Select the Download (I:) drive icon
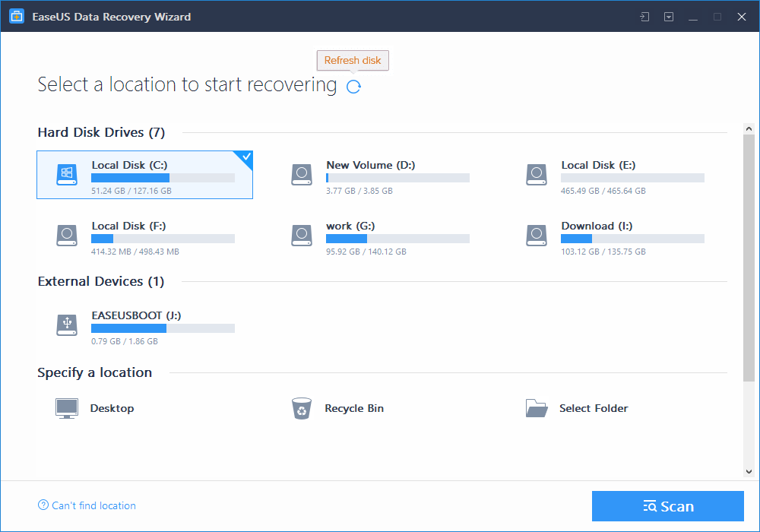Viewport: 760px width, 532px height. click(x=537, y=236)
